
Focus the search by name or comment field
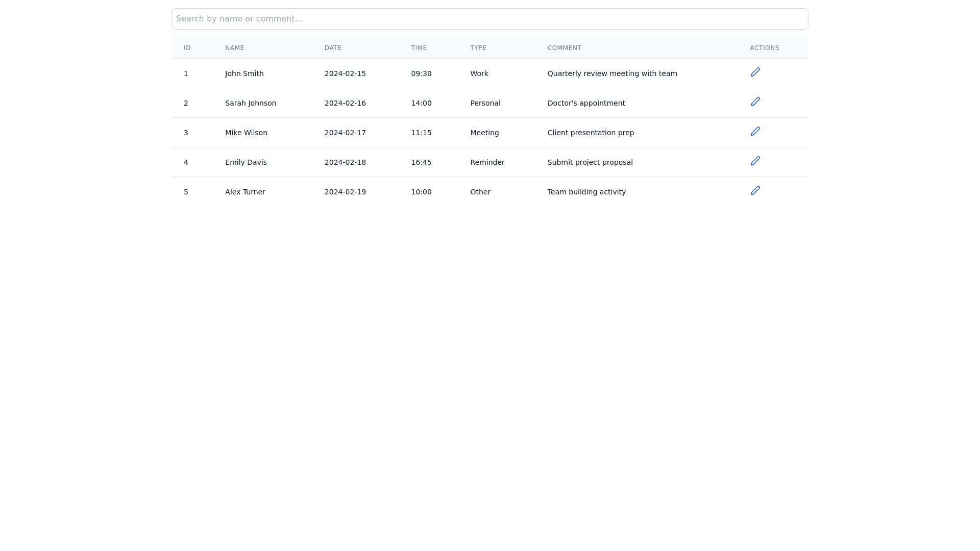[x=489, y=19]
